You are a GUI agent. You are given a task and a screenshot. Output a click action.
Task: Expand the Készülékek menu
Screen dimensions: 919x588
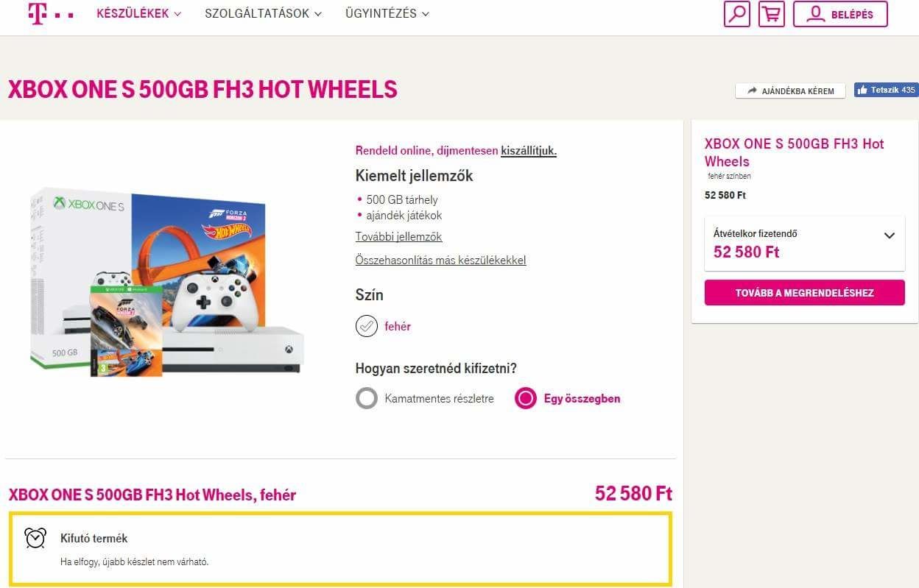(x=138, y=14)
